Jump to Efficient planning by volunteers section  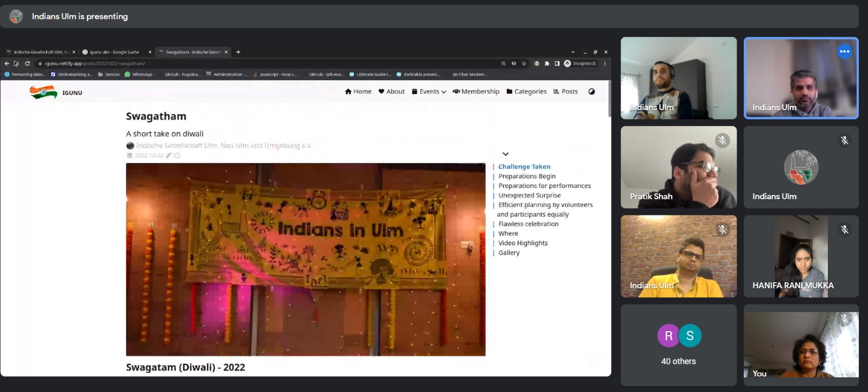(x=545, y=210)
